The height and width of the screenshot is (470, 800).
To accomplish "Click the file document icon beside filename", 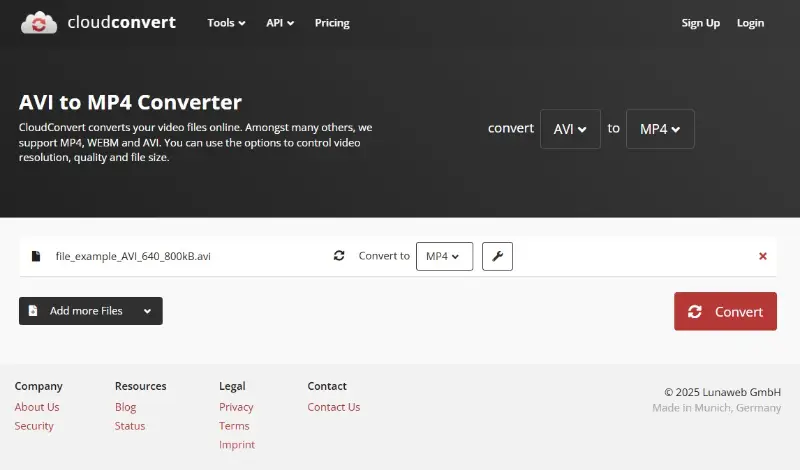I will click(36, 256).
